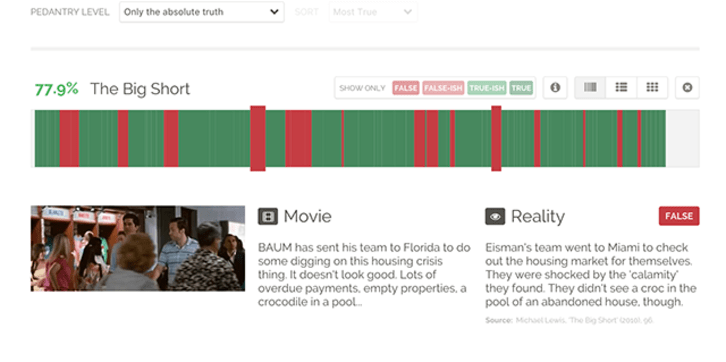Open the movie scene thumbnail
This screenshot has width=726, height=362.
tap(138, 249)
